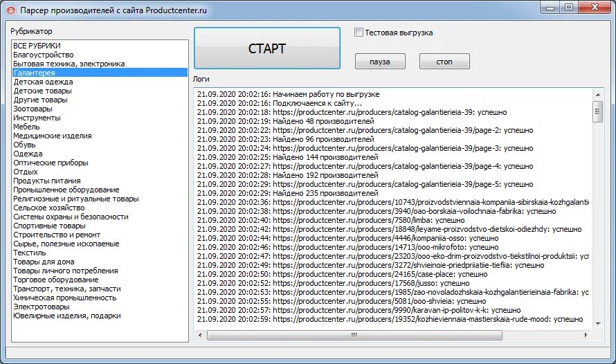
Task: Click log line with catalog-galantierieia-39/page-2
Action: pyautogui.click(x=365, y=130)
